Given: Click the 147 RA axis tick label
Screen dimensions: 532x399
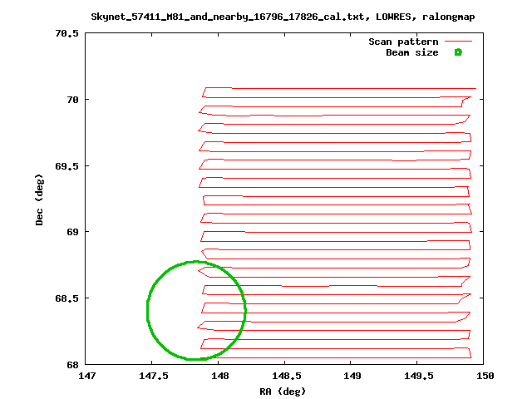Looking at the screenshot, I should (x=86, y=376).
